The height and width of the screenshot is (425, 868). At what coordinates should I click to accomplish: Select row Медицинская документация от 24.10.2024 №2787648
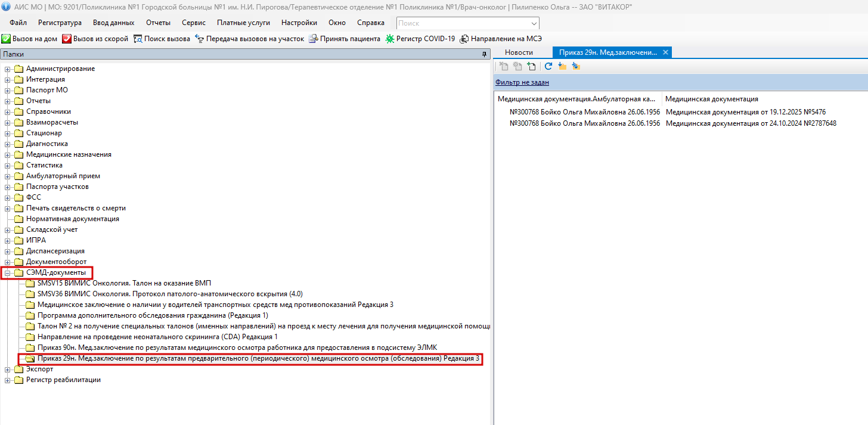751,123
